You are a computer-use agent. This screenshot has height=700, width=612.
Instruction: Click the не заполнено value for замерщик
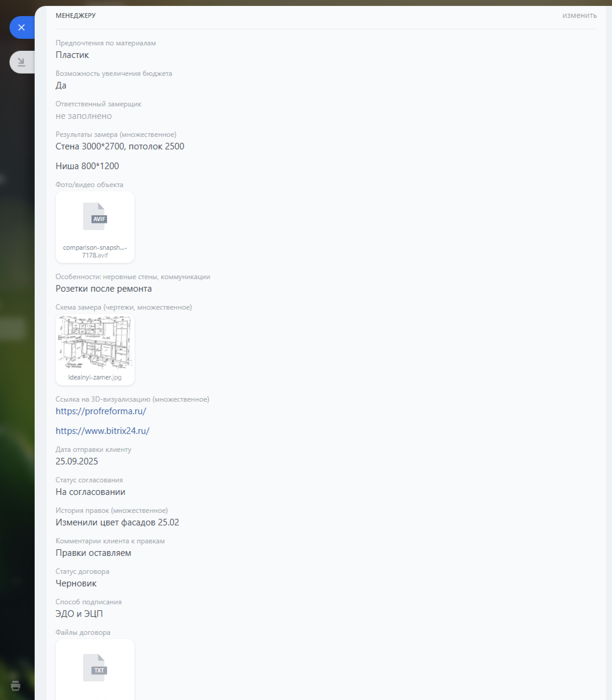[x=84, y=116]
